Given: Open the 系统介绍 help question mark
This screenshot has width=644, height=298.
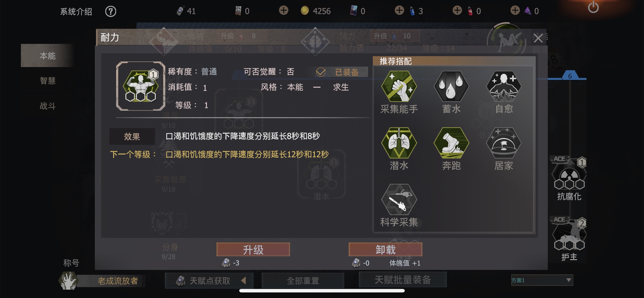Looking at the screenshot, I should 111,11.
